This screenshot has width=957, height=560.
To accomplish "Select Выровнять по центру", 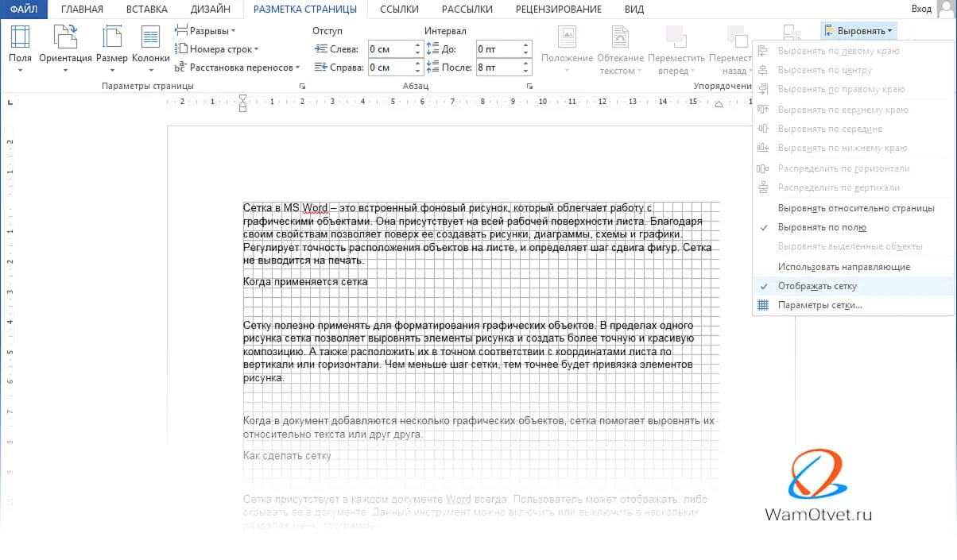I will [x=854, y=70].
